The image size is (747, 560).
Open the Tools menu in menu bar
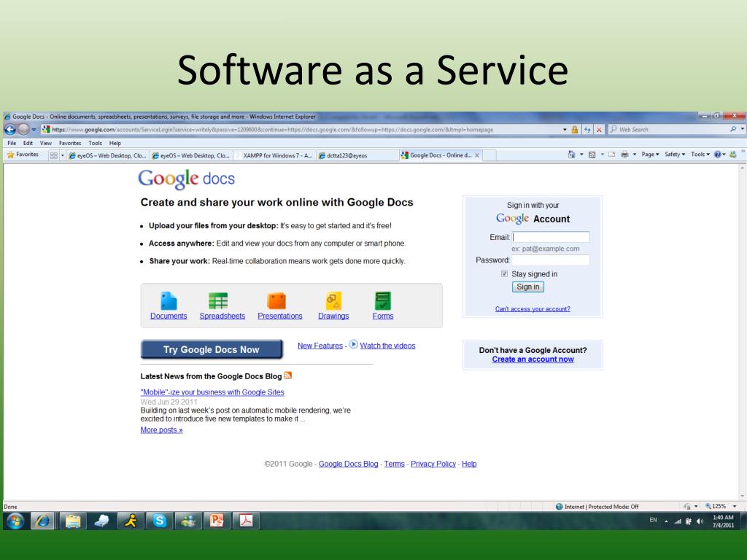pyautogui.click(x=96, y=143)
